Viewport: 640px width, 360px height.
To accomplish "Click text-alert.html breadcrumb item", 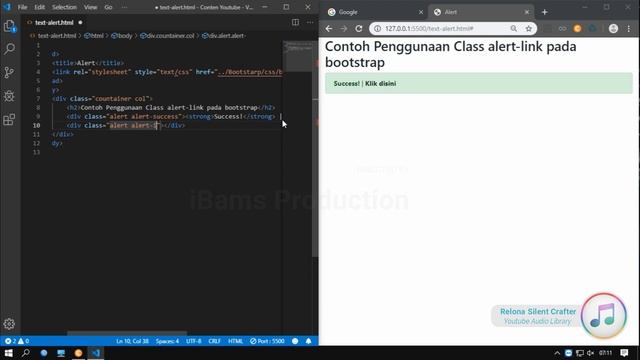I will point(53,36).
